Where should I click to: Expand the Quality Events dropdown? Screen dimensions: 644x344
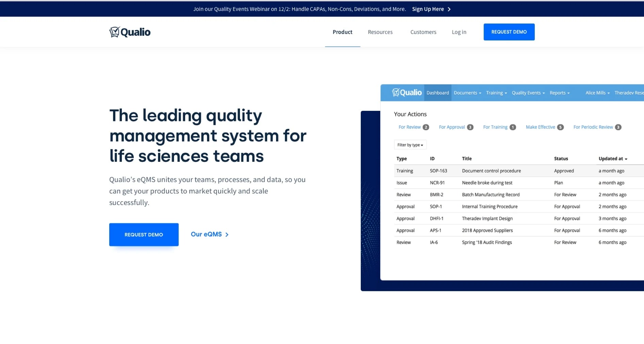pyautogui.click(x=528, y=93)
